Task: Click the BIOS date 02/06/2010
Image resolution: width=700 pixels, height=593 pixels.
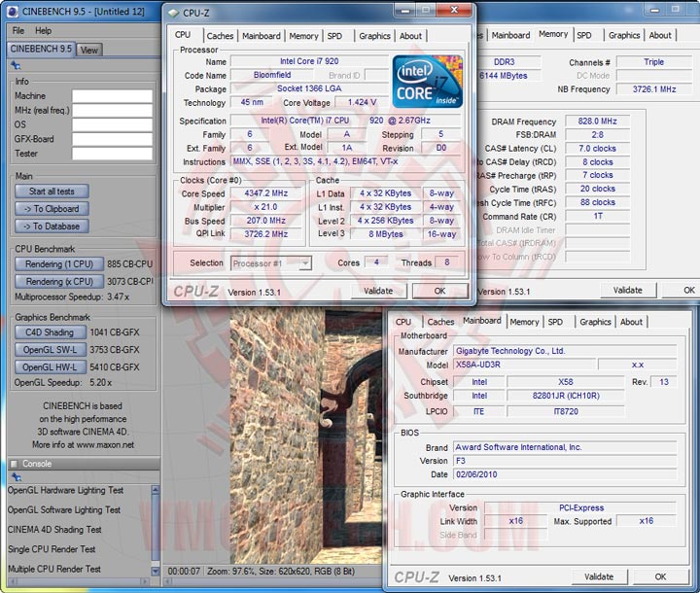Action: 476,474
